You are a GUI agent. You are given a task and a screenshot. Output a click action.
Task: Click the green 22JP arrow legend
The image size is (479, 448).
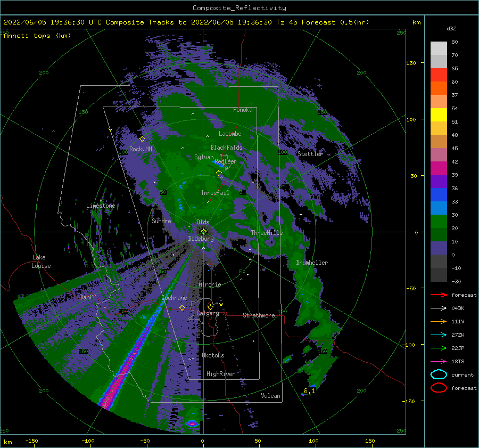point(439,348)
